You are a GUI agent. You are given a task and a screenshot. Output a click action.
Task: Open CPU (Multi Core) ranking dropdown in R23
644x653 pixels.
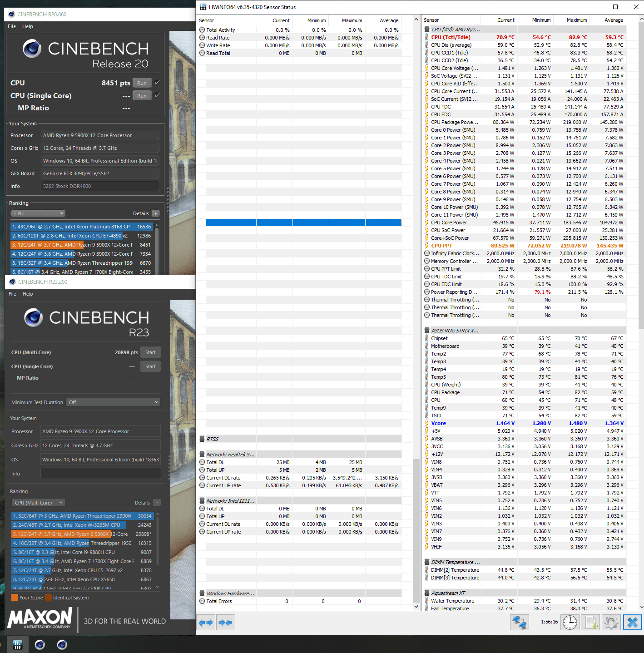pyautogui.click(x=39, y=503)
